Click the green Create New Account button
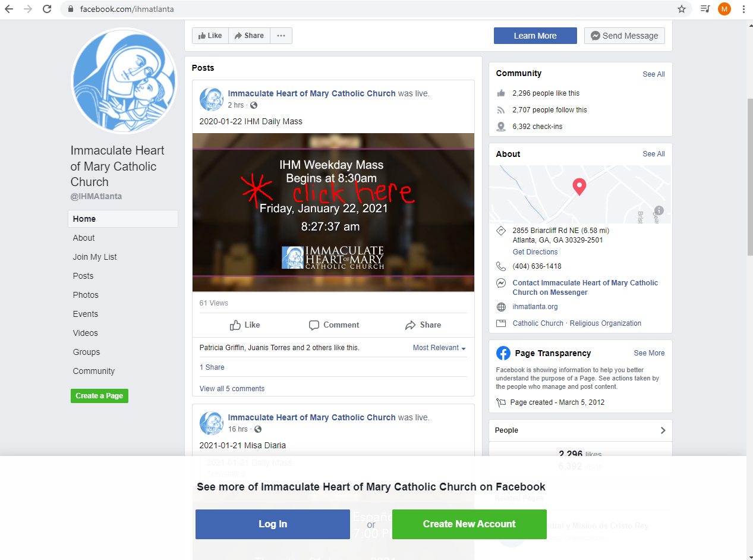Image resolution: width=753 pixels, height=560 pixels. (x=470, y=524)
